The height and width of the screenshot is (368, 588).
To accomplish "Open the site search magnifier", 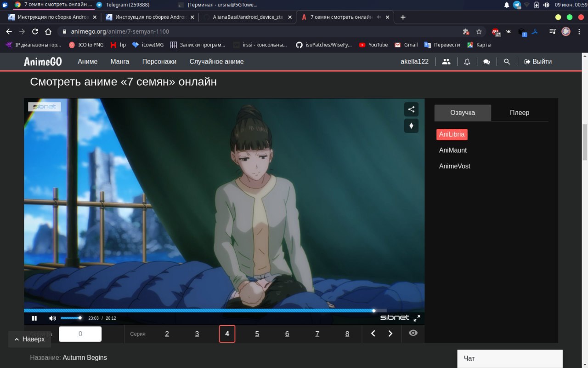I will click(x=507, y=62).
